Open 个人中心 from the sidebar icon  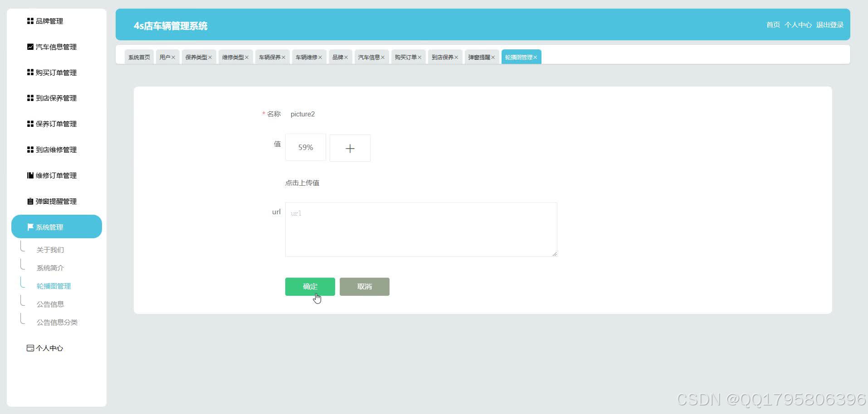click(x=29, y=348)
